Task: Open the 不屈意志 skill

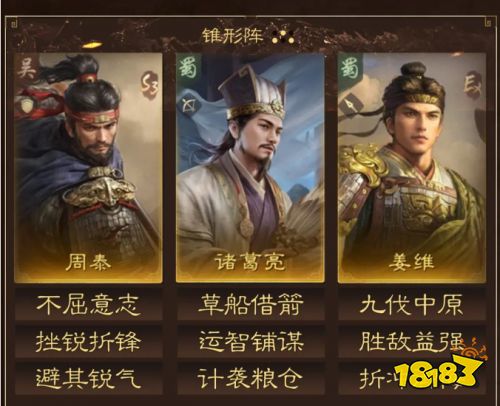Action: click(x=88, y=304)
